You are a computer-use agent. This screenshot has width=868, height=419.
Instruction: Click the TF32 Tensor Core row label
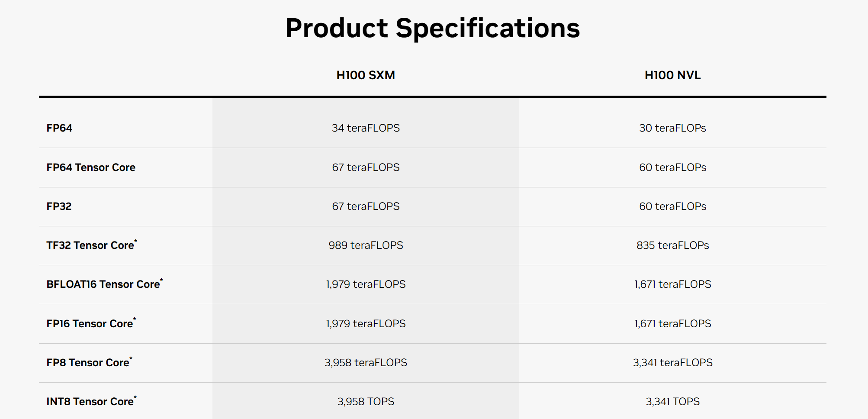coord(90,245)
